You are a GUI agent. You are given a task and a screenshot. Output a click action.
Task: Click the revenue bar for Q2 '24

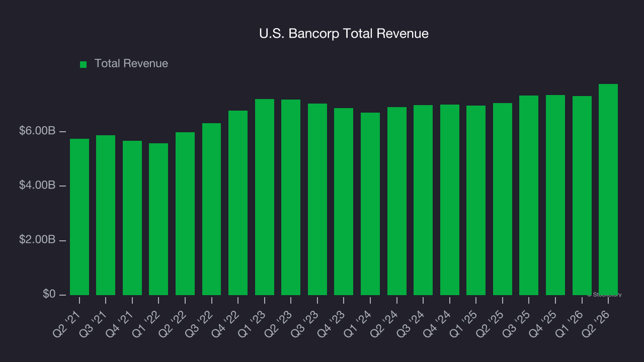pyautogui.click(x=397, y=201)
